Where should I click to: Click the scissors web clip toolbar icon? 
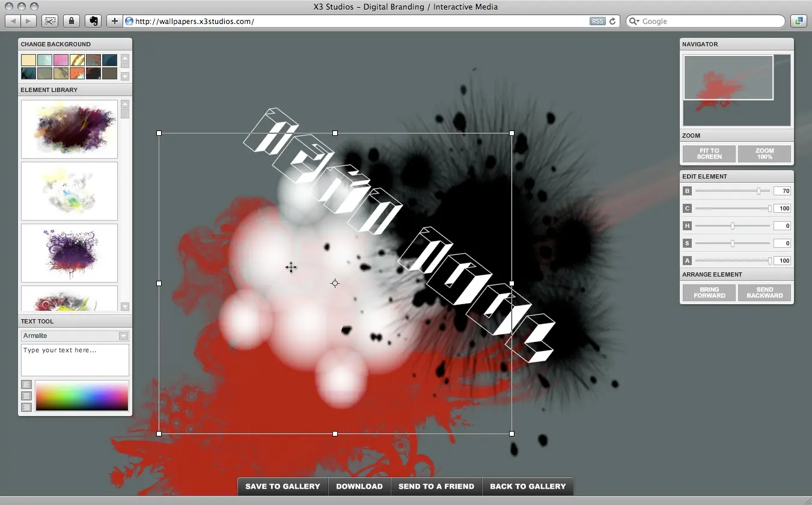50,21
